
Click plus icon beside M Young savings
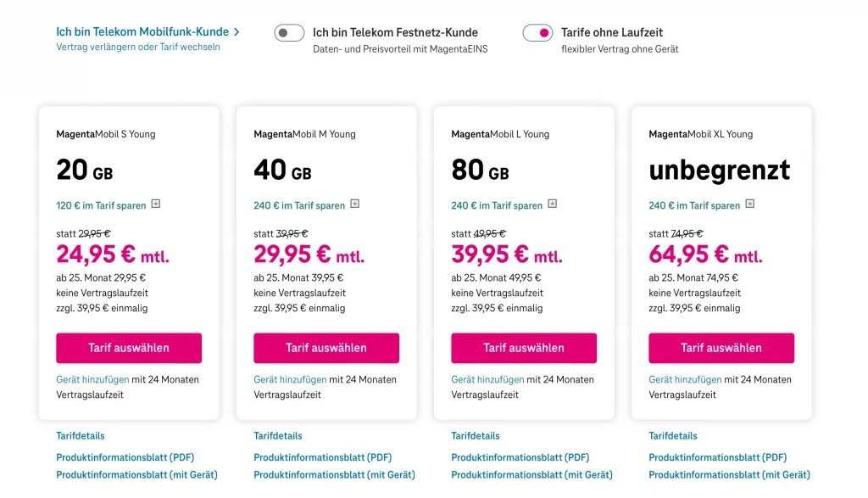click(x=355, y=204)
